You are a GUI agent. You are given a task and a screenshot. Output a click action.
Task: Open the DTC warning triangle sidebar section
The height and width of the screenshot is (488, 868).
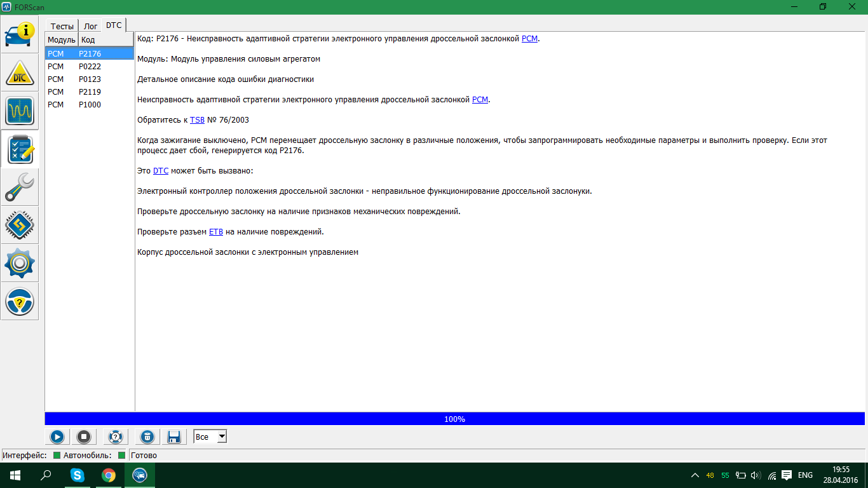tap(20, 73)
